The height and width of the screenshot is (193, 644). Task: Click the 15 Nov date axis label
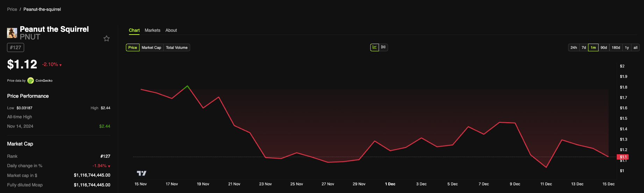pos(141,184)
